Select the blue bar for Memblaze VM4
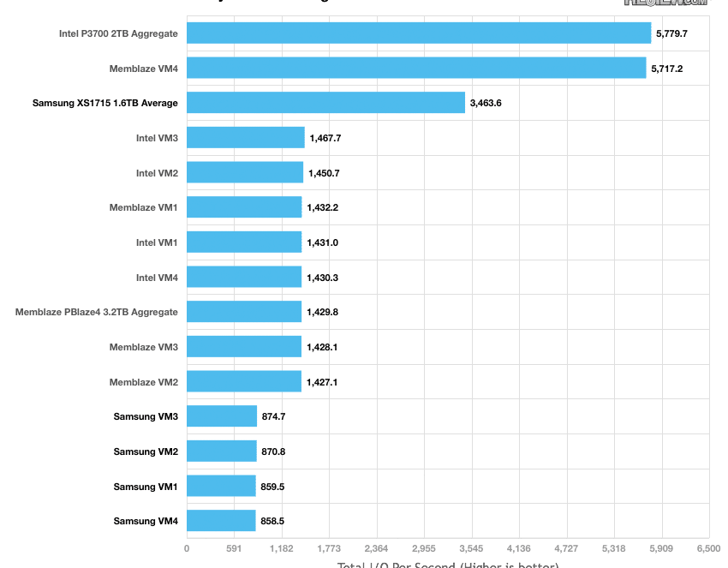The width and height of the screenshot is (728, 568). pos(416,68)
